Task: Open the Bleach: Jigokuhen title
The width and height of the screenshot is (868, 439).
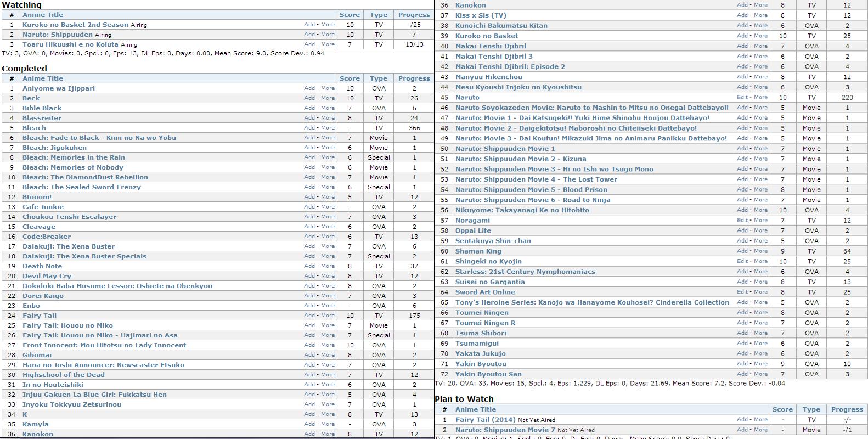Action: (x=54, y=148)
